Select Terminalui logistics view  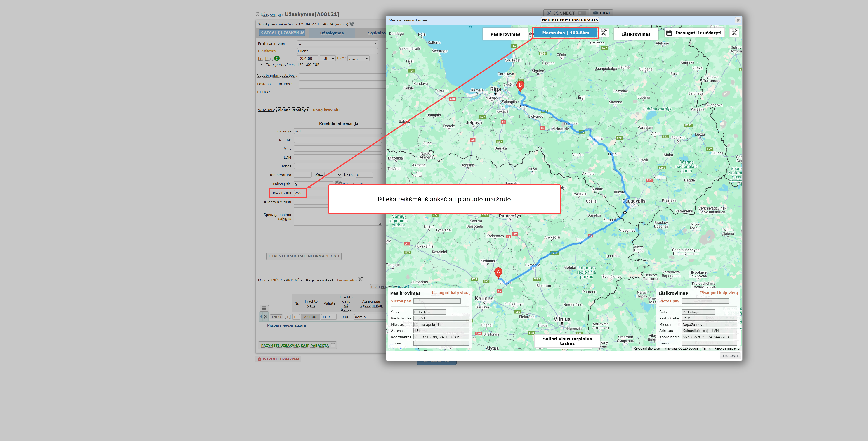click(346, 280)
